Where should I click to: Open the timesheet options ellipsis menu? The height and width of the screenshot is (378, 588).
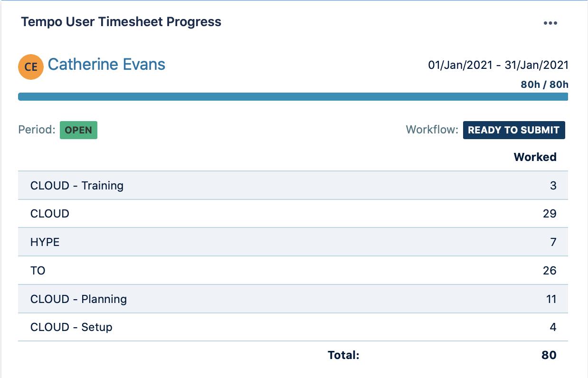coord(550,22)
